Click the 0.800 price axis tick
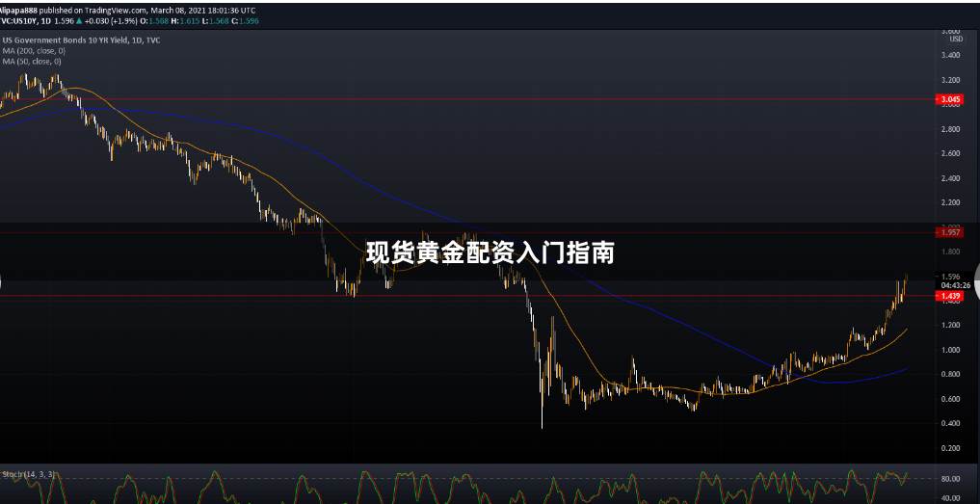 [950, 375]
